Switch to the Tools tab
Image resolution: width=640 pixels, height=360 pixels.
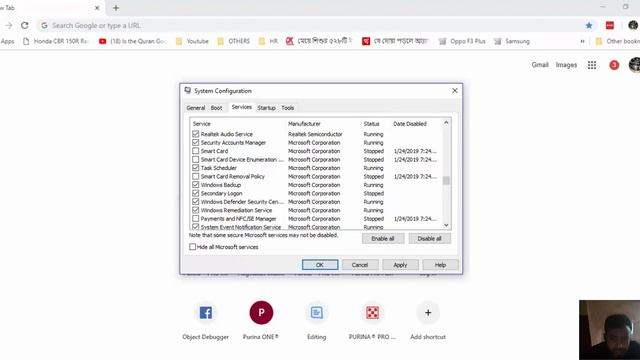coord(287,108)
